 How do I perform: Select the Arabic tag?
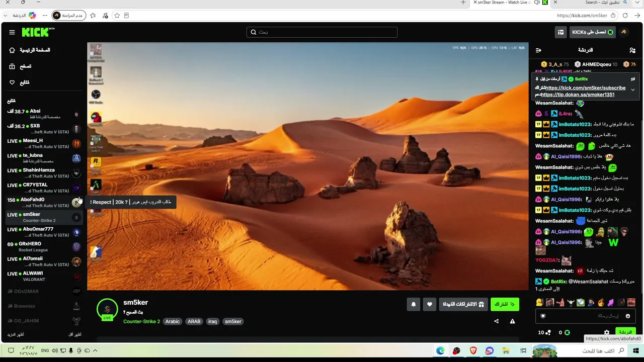[x=173, y=321]
